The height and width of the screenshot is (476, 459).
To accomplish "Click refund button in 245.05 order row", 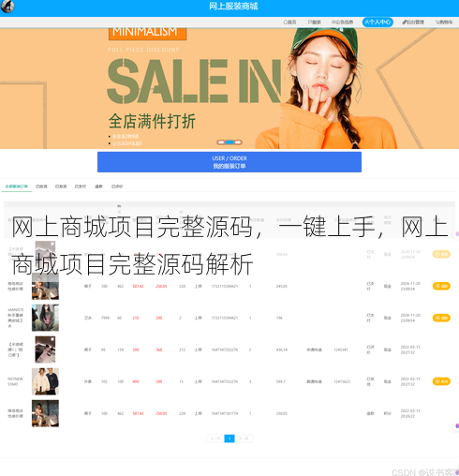I will click(441, 286).
